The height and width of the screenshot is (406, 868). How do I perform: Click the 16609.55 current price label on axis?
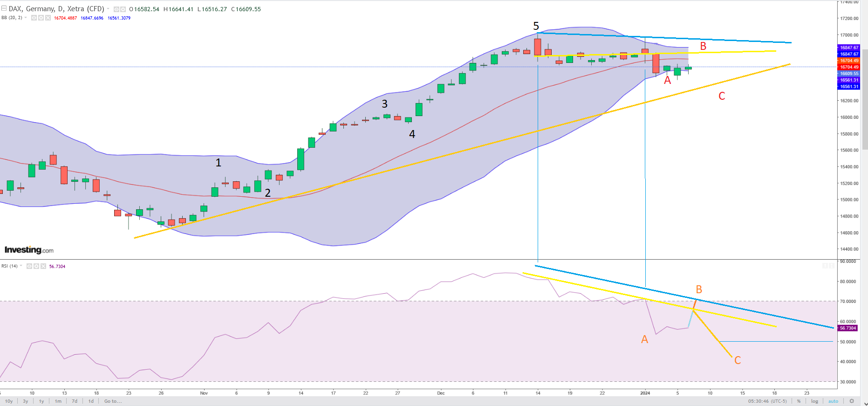(848, 74)
